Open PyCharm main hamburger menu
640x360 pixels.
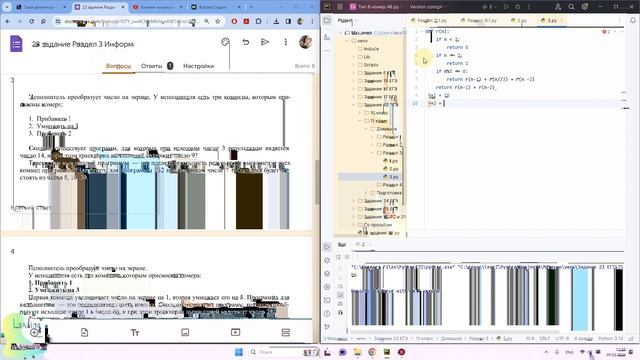click(x=340, y=7)
